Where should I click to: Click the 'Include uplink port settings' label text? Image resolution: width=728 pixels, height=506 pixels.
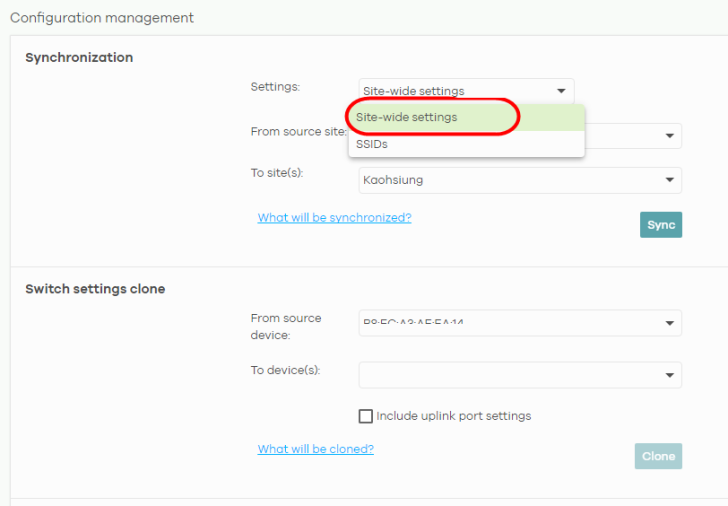coord(453,416)
